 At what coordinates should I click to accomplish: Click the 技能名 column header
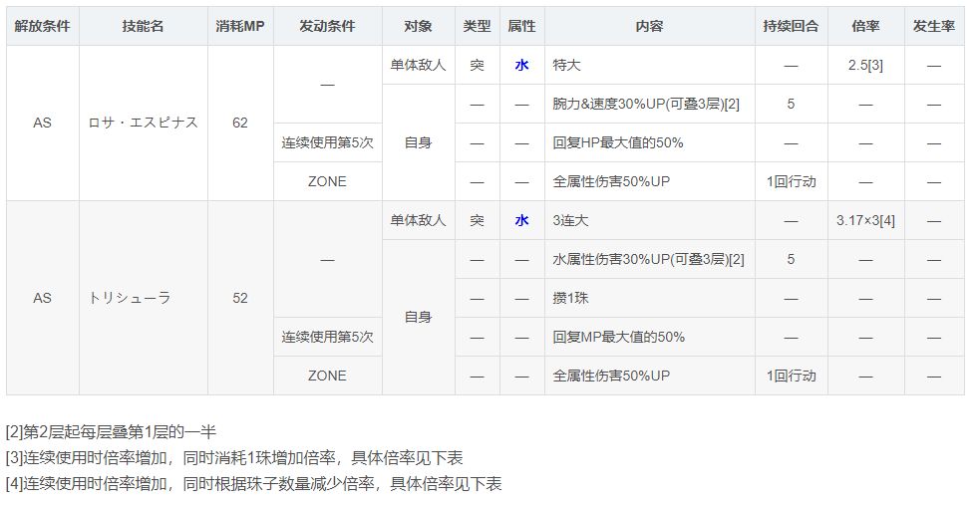(143, 26)
